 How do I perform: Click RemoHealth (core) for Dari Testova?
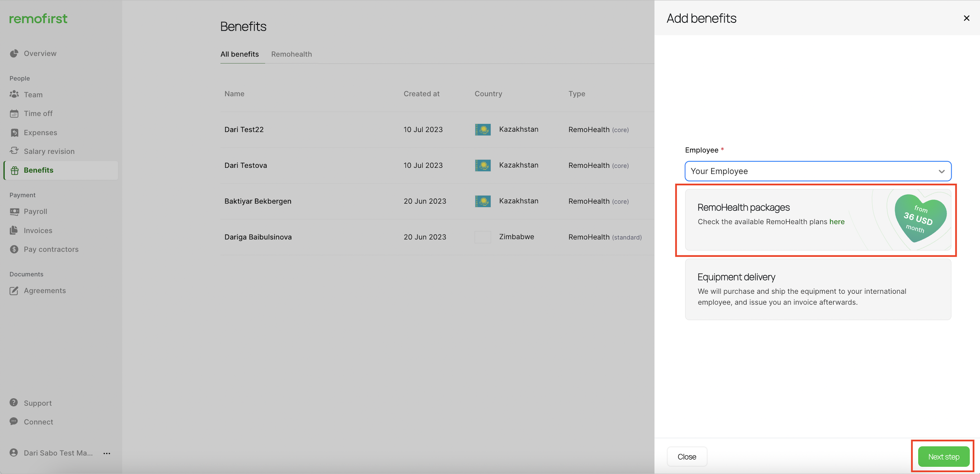click(x=598, y=165)
